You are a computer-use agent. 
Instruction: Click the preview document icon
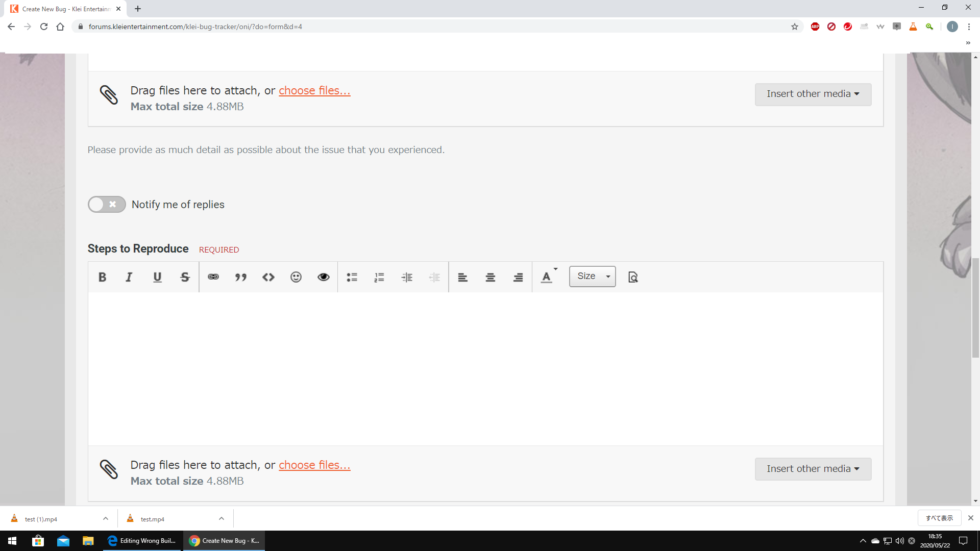pos(633,277)
